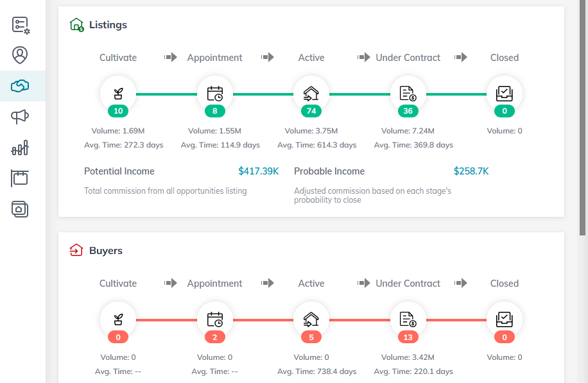Click the Listings Under Contract document icon

point(408,94)
